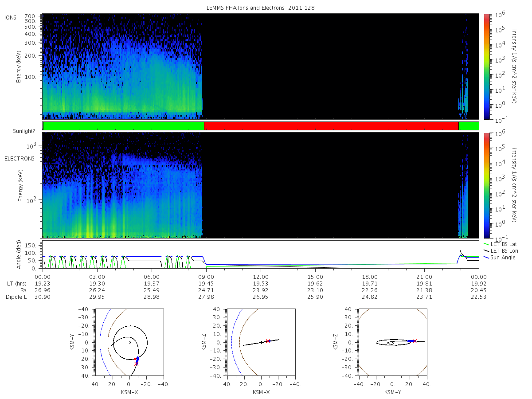
Task: Click the ions intensity color bar
Action: coord(487,66)
